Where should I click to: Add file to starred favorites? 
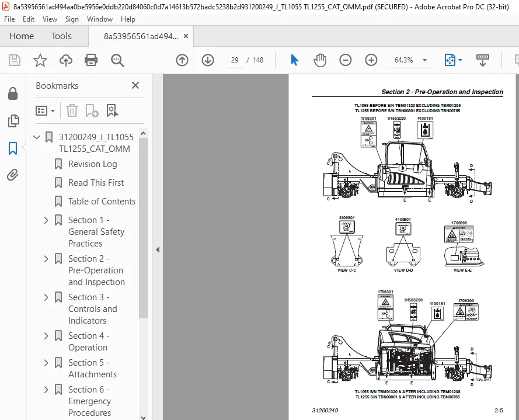pos(40,60)
